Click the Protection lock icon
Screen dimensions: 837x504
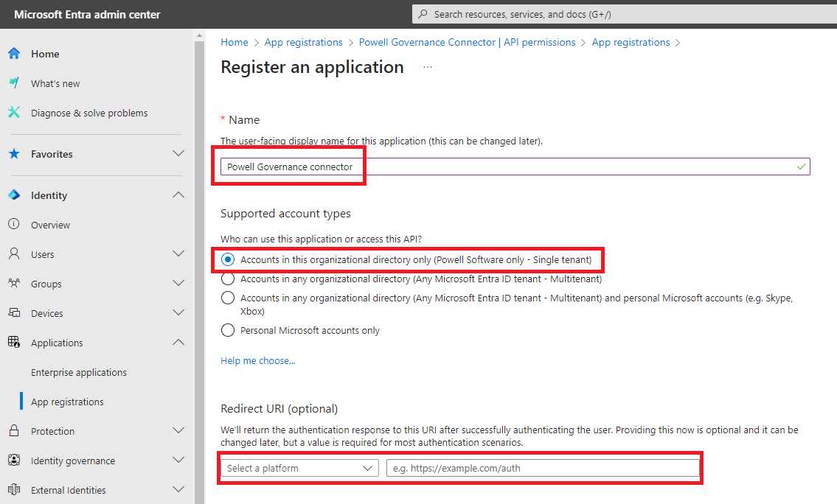[15, 430]
